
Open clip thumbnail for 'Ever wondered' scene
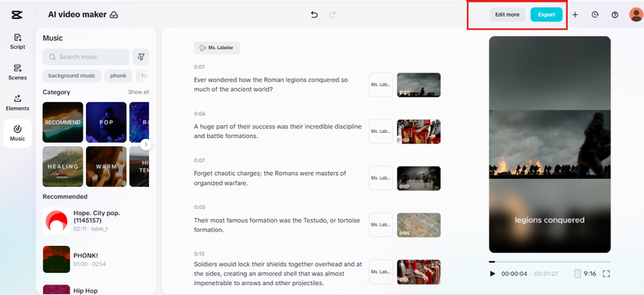(x=419, y=85)
